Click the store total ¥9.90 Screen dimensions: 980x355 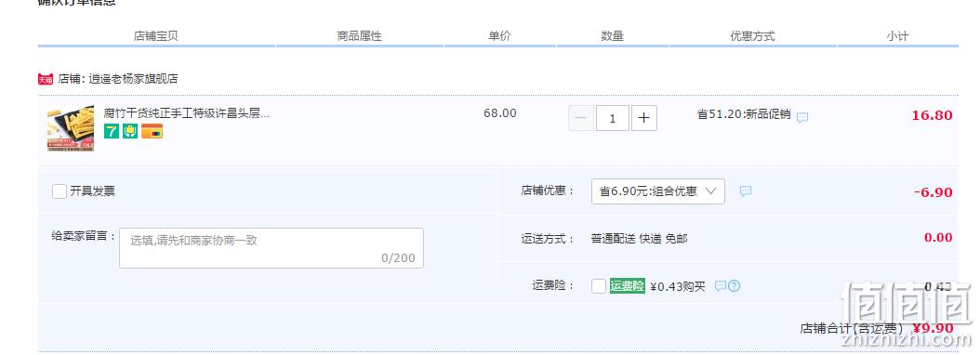[x=933, y=329]
